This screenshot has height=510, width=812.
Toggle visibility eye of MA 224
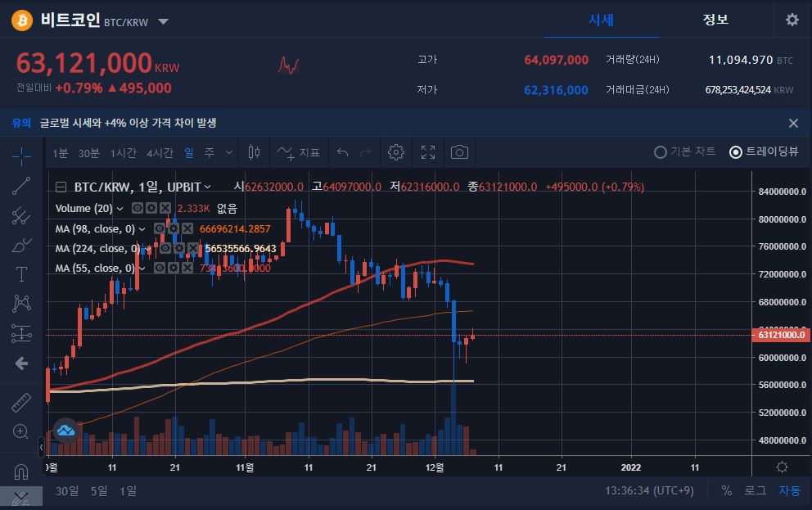(x=165, y=248)
